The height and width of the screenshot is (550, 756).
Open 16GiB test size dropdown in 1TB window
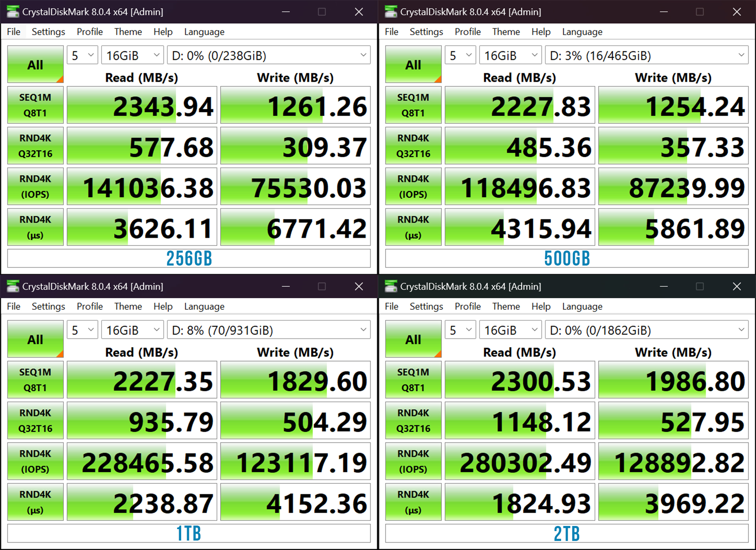[132, 330]
